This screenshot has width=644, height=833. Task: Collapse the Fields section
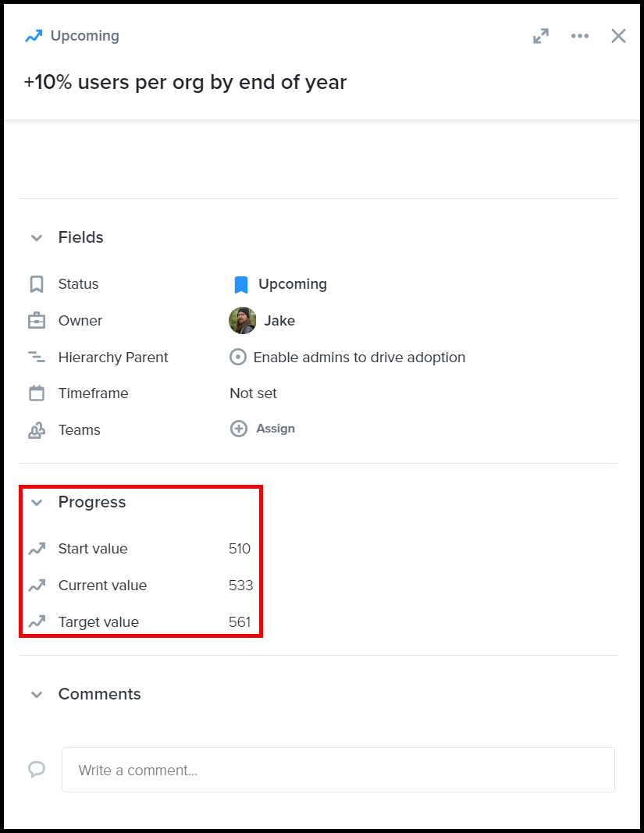[37, 237]
